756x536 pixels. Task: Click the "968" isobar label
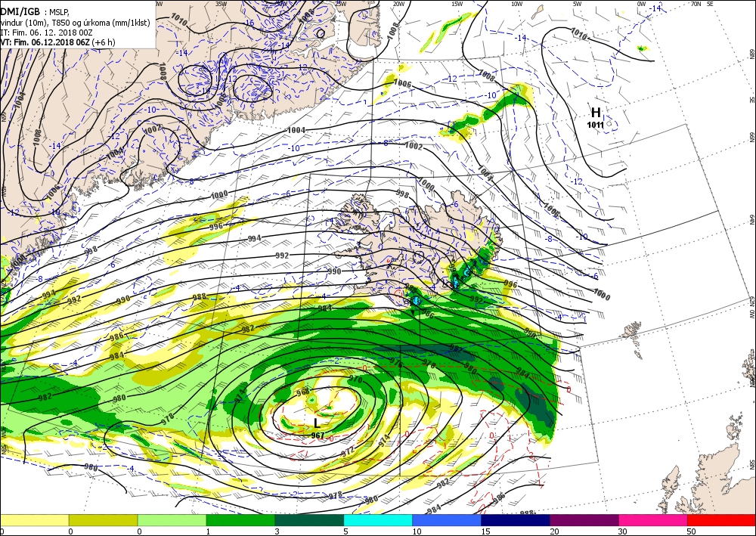303,393
